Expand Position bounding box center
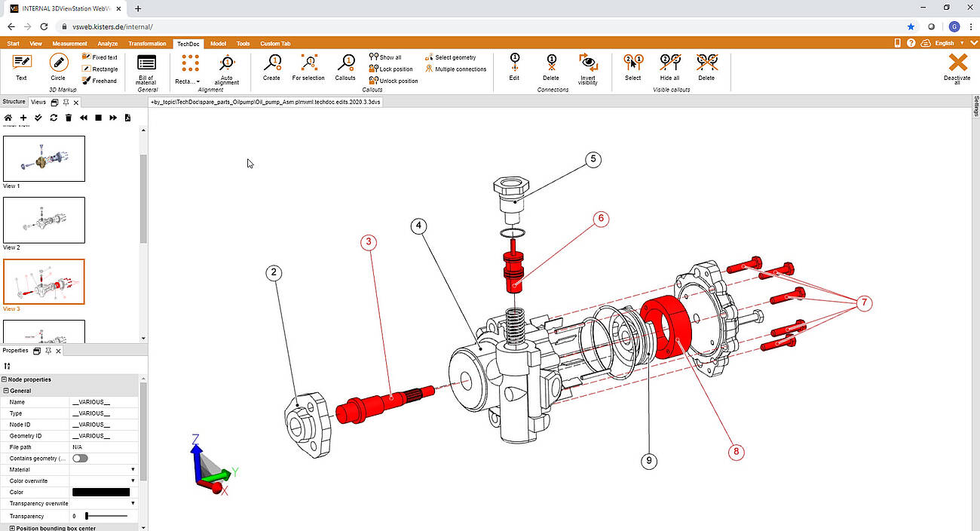980x531 pixels. (12, 528)
